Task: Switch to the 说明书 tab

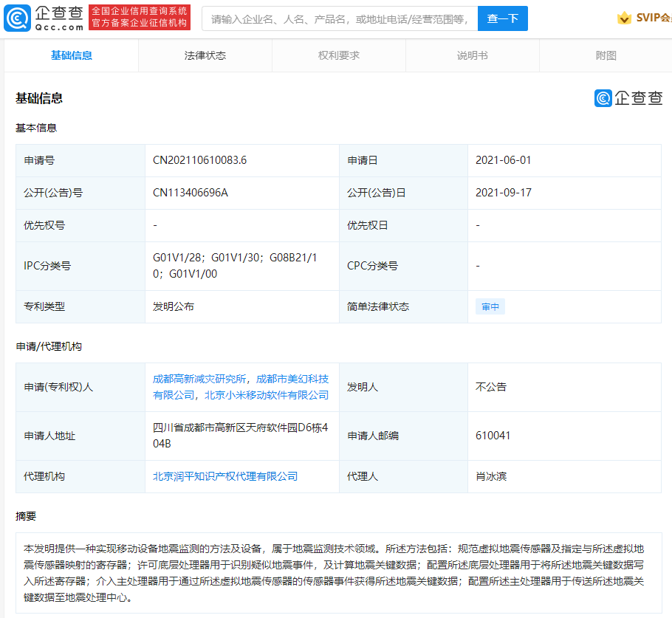Action: tap(473, 55)
